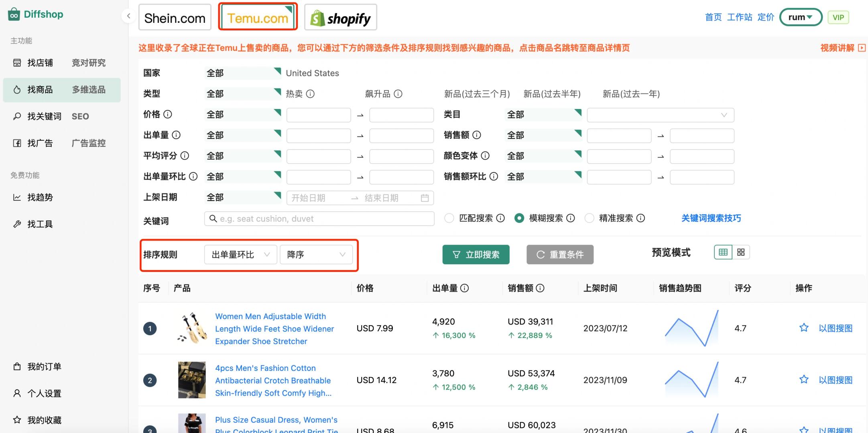Select the 热卖 product type filter
Screen dimensions: 868x433
294,94
